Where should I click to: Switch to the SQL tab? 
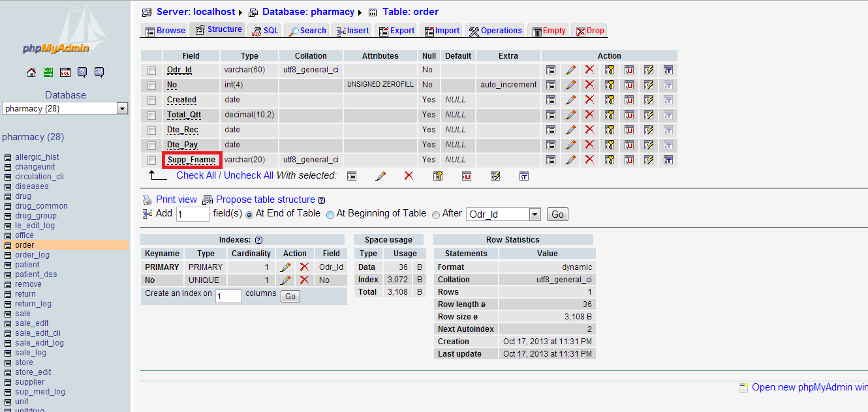265,30
